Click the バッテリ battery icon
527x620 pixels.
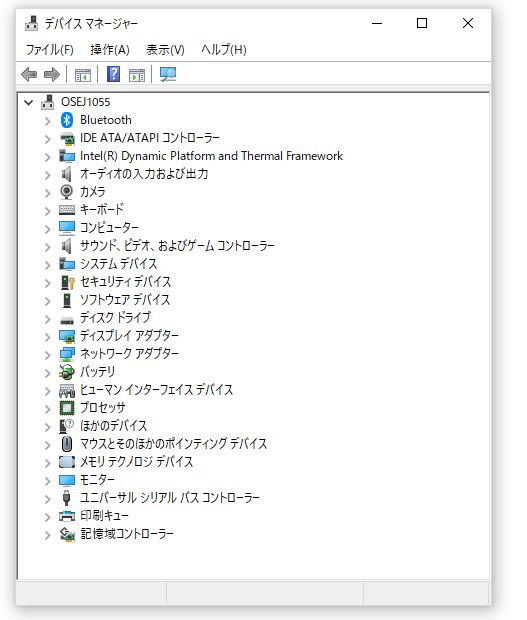point(66,372)
